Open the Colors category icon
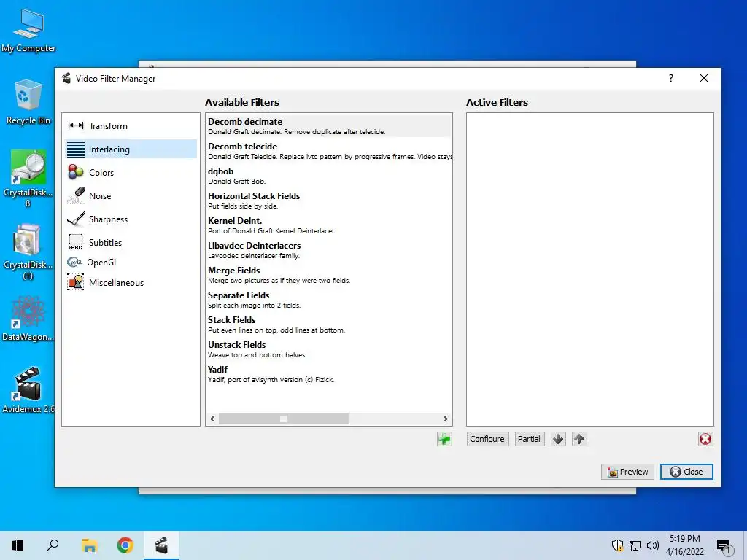 pos(75,172)
